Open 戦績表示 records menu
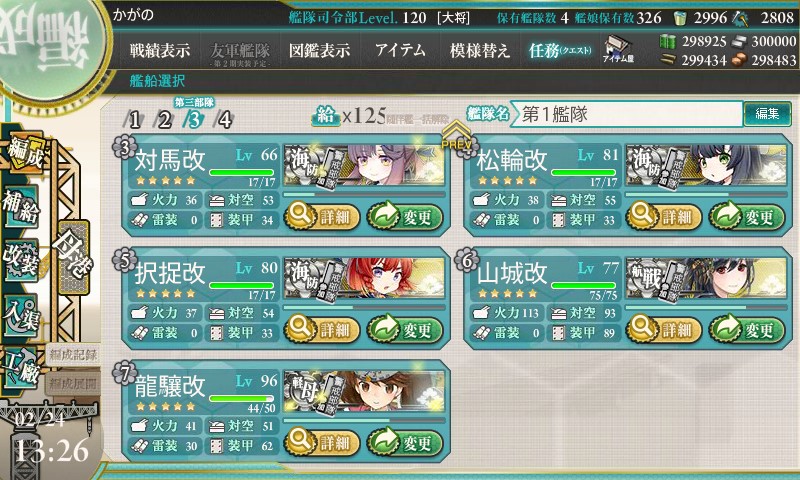 (x=160, y=50)
